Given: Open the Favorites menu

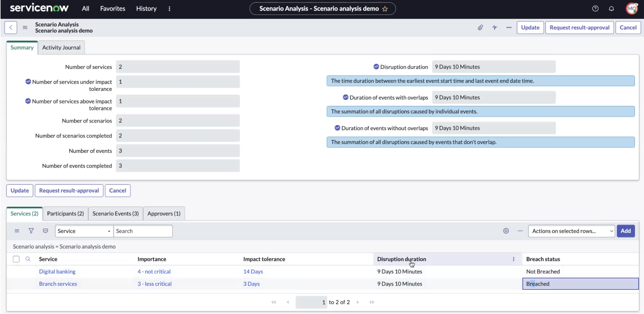Looking at the screenshot, I should pyautogui.click(x=113, y=9).
